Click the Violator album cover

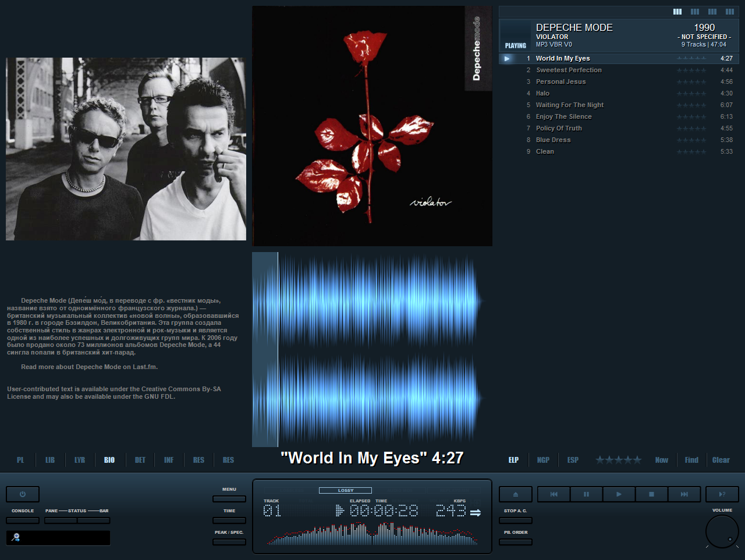tap(372, 126)
